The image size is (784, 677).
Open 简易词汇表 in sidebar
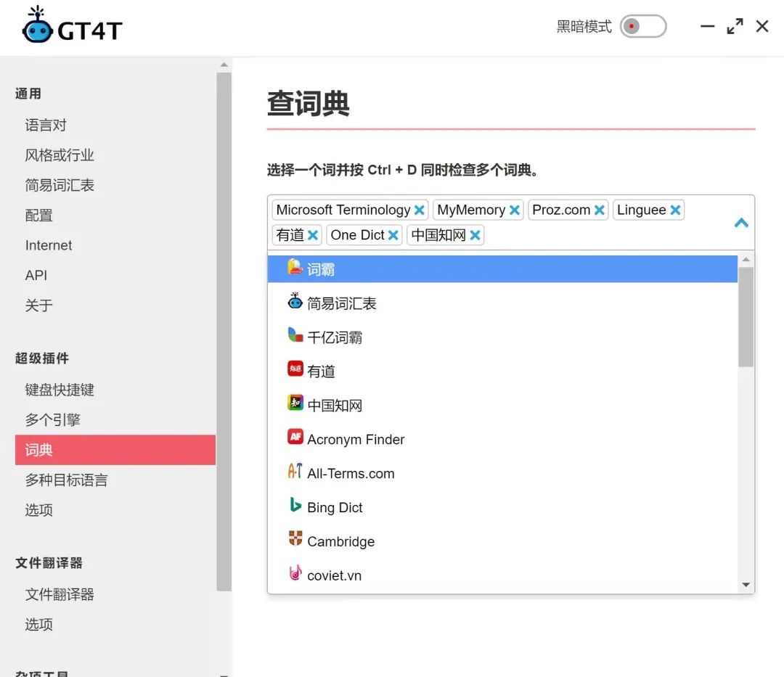pyautogui.click(x=60, y=185)
